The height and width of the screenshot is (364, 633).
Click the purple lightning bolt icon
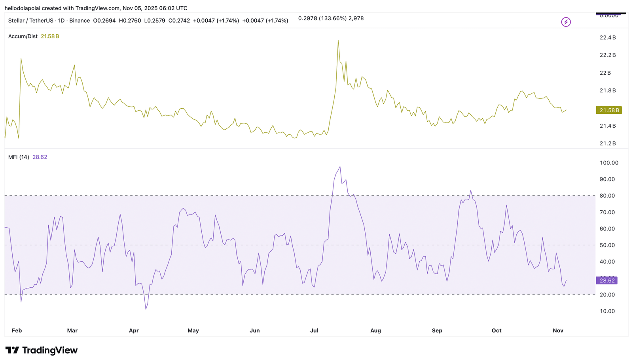pyautogui.click(x=566, y=22)
